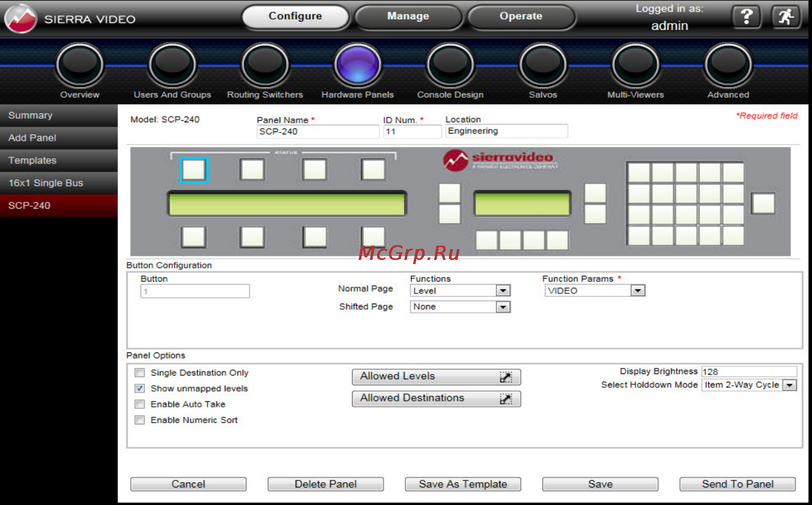Open Templates in the sidebar
The image size is (812, 505).
click(x=59, y=161)
